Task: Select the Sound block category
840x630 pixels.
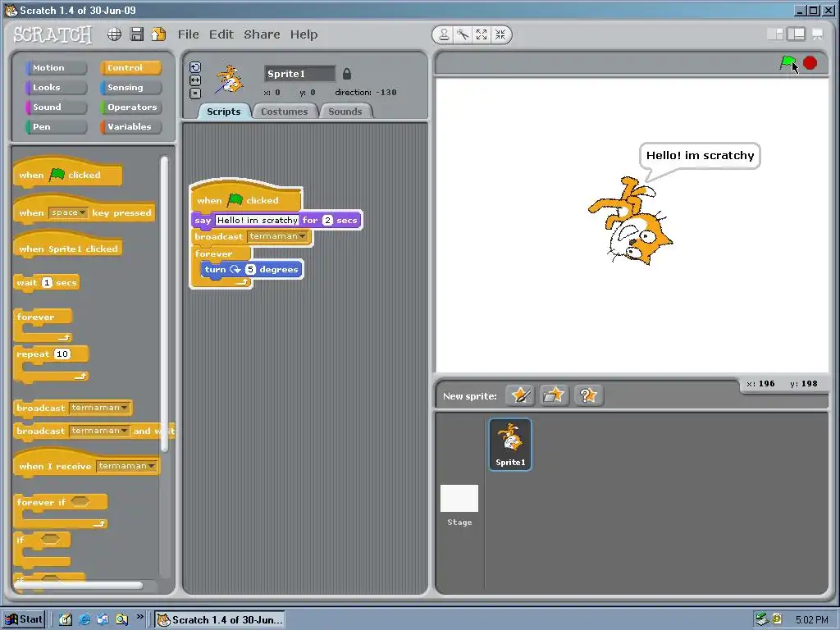Action: point(56,107)
